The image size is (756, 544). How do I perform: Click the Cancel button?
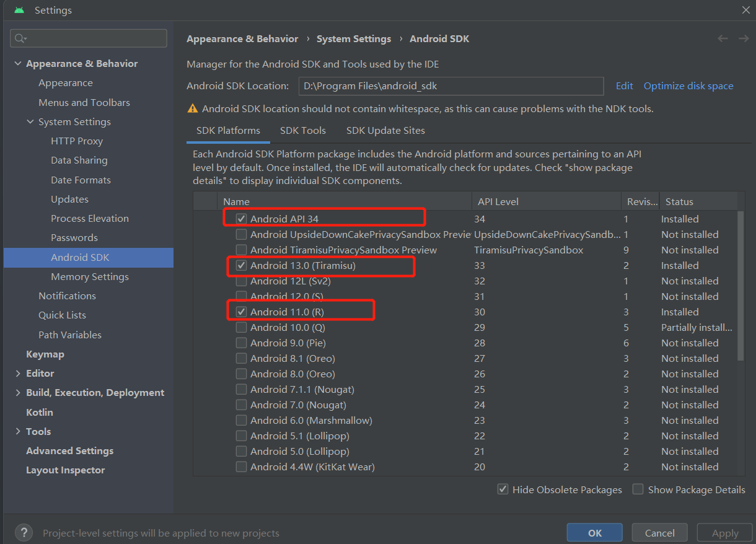click(660, 533)
